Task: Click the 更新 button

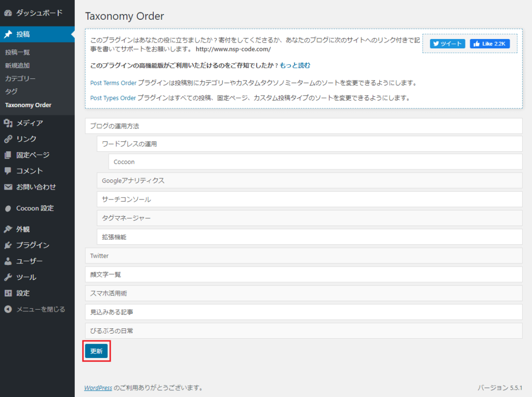Action: click(96, 351)
